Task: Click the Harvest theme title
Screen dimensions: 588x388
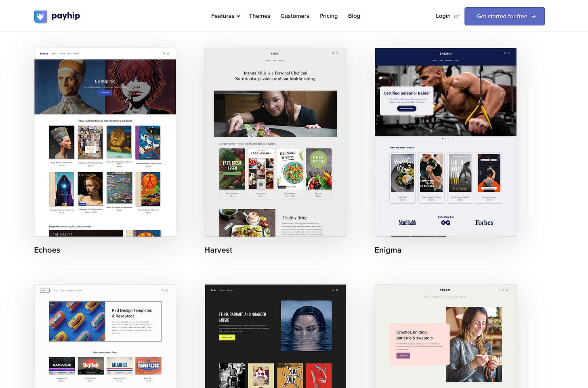Action: point(218,250)
